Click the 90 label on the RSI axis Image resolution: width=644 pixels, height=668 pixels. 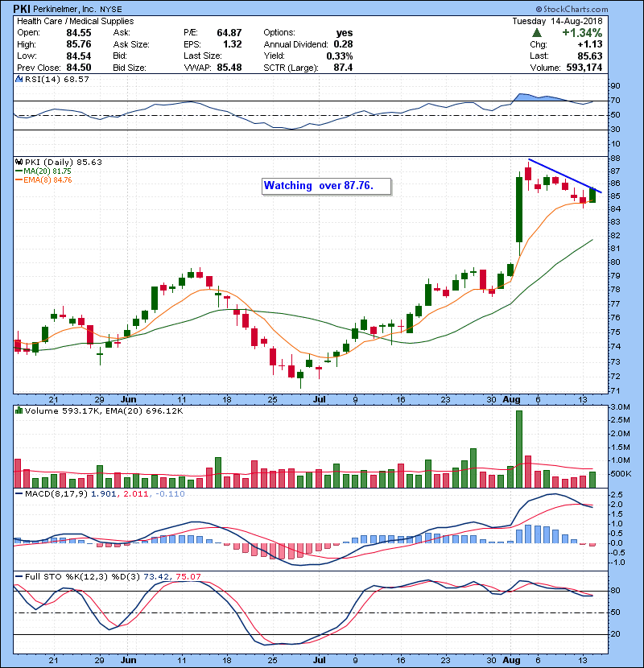point(616,85)
